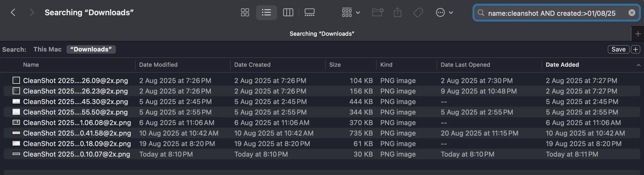Click thumbnail icon of the 55.50@2x.png file
644x175 pixels.
pyautogui.click(x=16, y=112)
